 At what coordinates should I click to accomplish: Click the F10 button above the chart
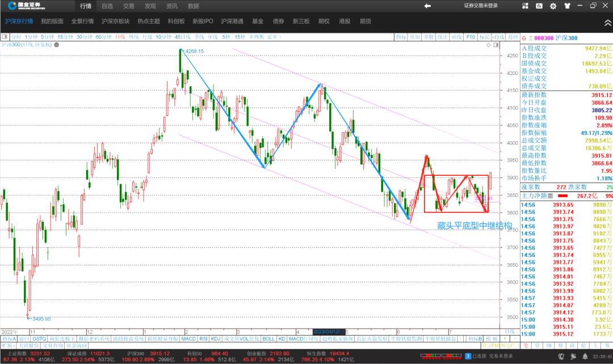tap(470, 37)
